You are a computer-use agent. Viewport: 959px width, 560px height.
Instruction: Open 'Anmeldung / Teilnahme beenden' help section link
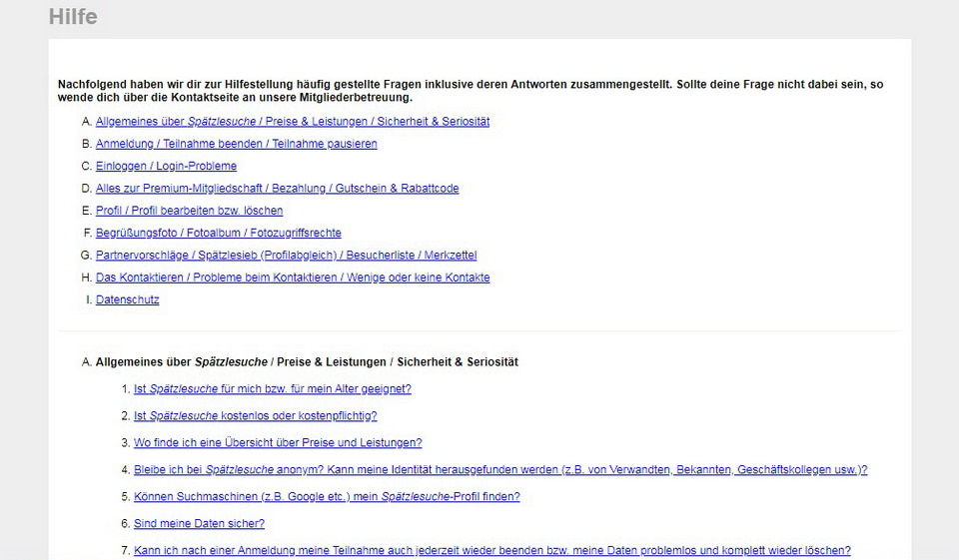(x=236, y=144)
